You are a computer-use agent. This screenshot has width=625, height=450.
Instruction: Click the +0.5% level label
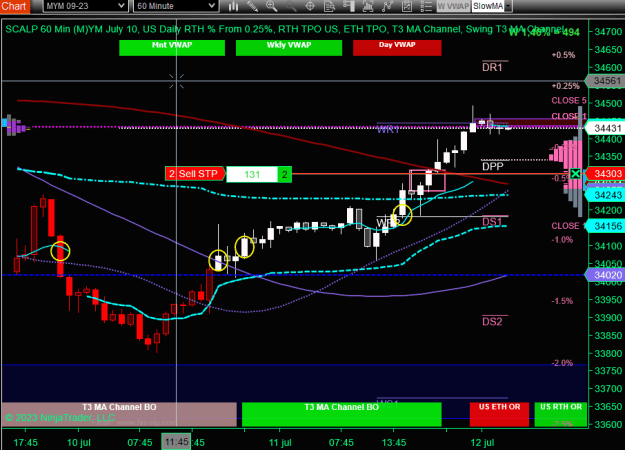[x=563, y=55]
